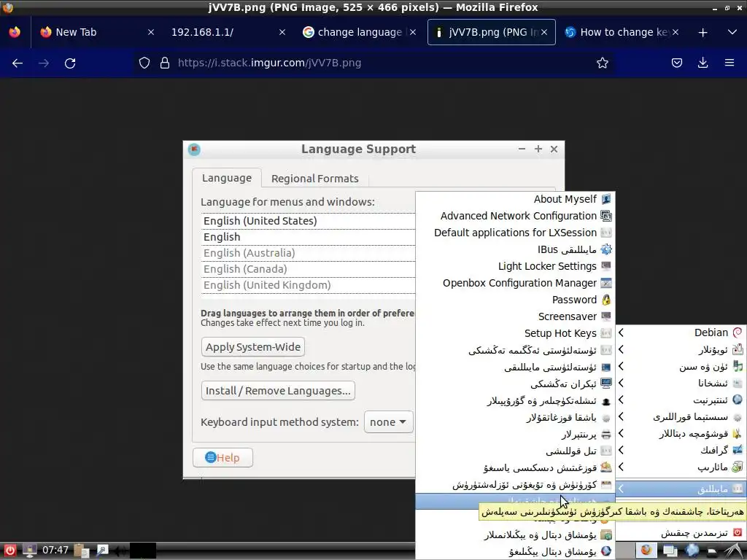Close the jVV7B.png tab
The height and width of the screenshot is (560, 747).
pyautogui.click(x=544, y=32)
